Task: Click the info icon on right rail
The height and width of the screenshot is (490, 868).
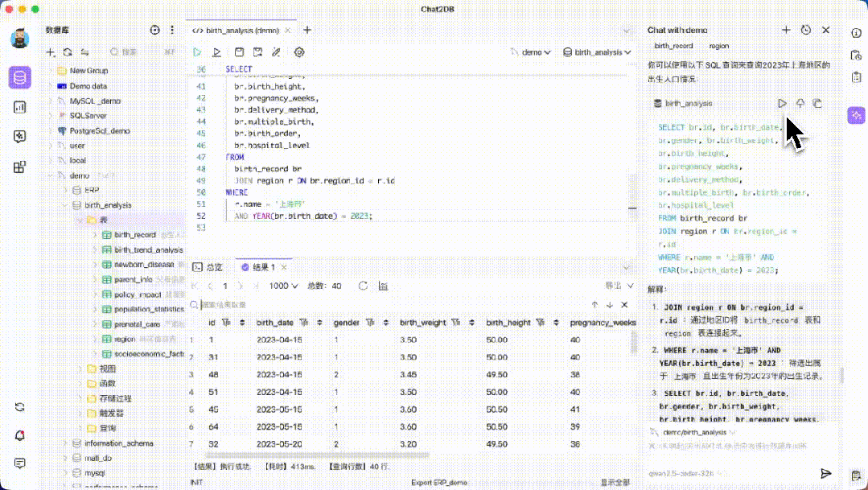Action: (x=856, y=33)
